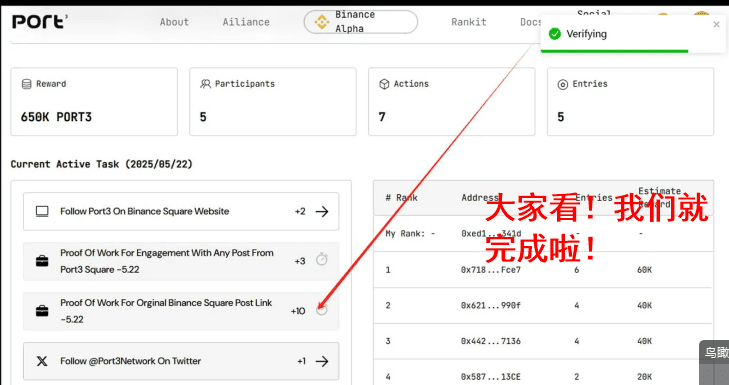Click the X logo icon on Twitter task
Viewport: 729px width, 385px height.
42,361
